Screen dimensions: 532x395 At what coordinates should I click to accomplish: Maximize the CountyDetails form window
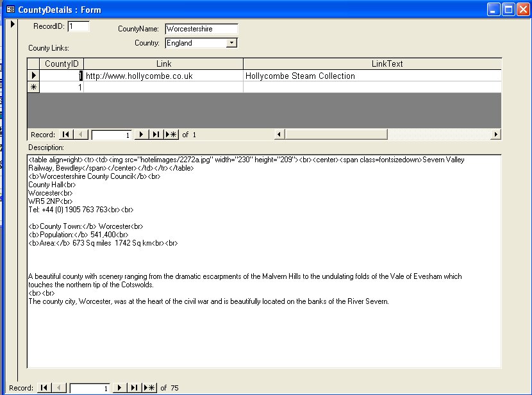coord(508,10)
